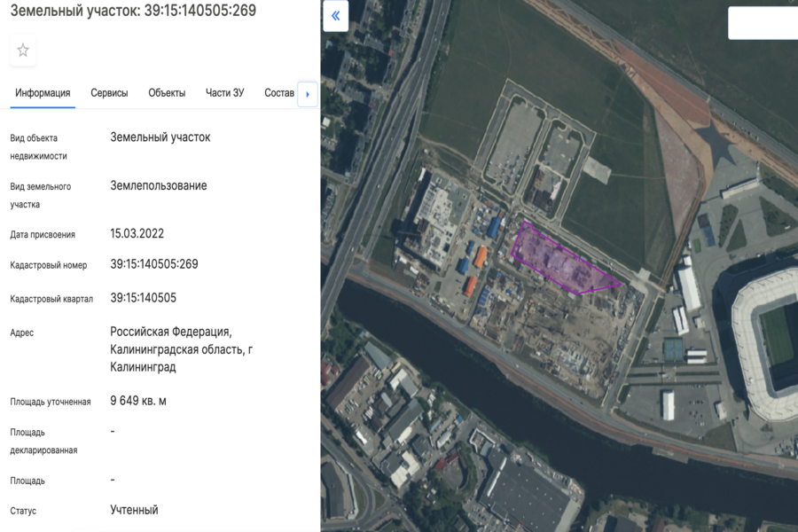Collapse the info panel with the double-chevron button

335,16
